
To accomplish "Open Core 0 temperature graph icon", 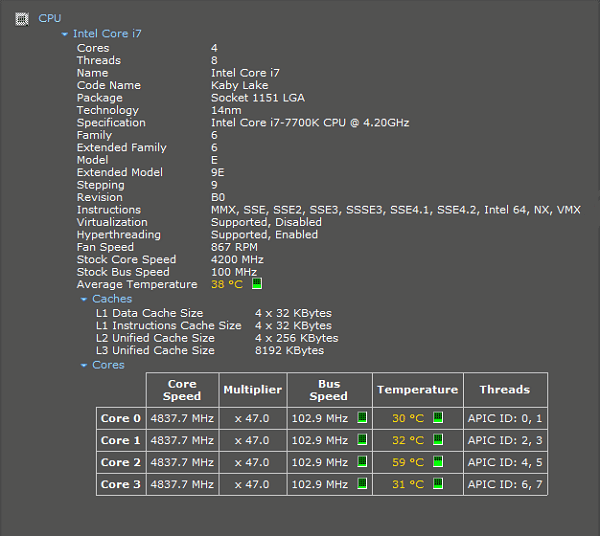I will [438, 417].
